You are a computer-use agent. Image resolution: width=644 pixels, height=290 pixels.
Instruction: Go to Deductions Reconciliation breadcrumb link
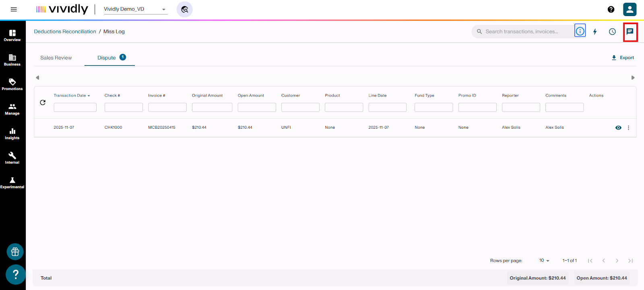click(x=65, y=31)
